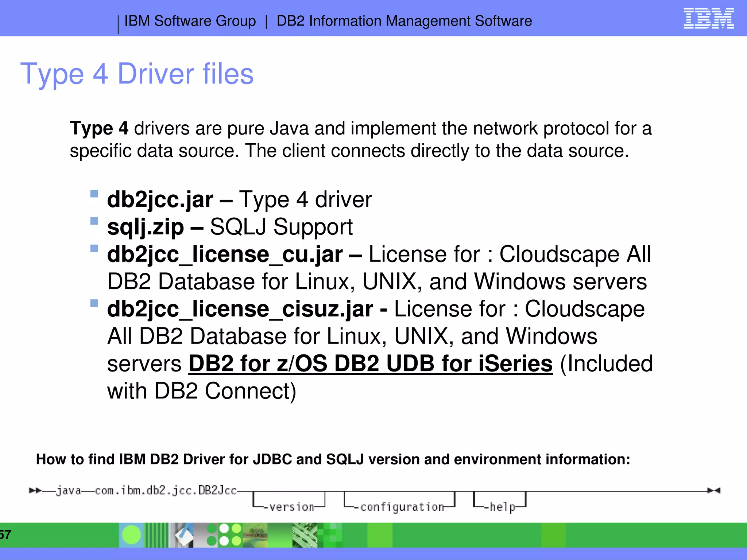Select the 'sqlj.zip' bullet text

click(x=146, y=227)
